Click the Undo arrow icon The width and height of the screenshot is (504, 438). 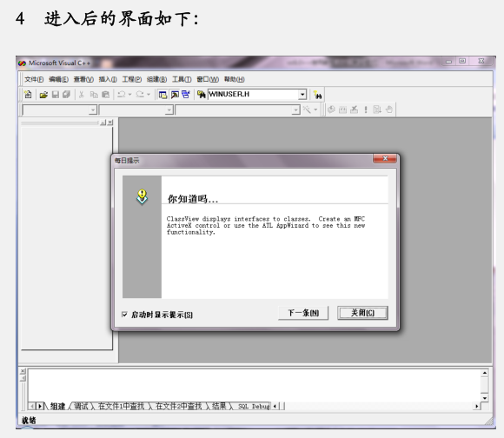click(x=121, y=95)
